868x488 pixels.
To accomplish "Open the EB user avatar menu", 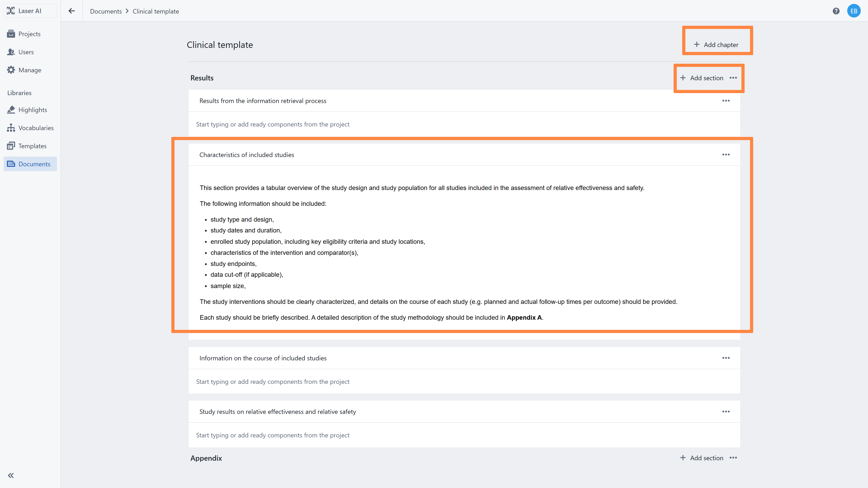I will (x=854, y=11).
